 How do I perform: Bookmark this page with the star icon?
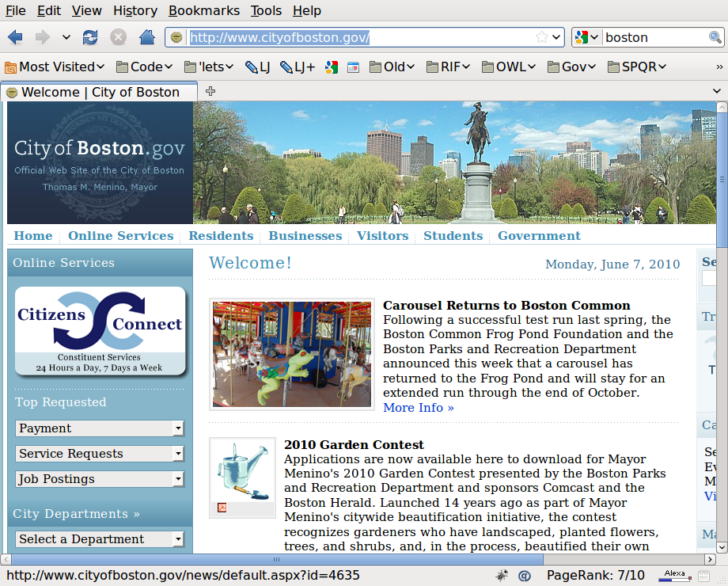(x=541, y=37)
